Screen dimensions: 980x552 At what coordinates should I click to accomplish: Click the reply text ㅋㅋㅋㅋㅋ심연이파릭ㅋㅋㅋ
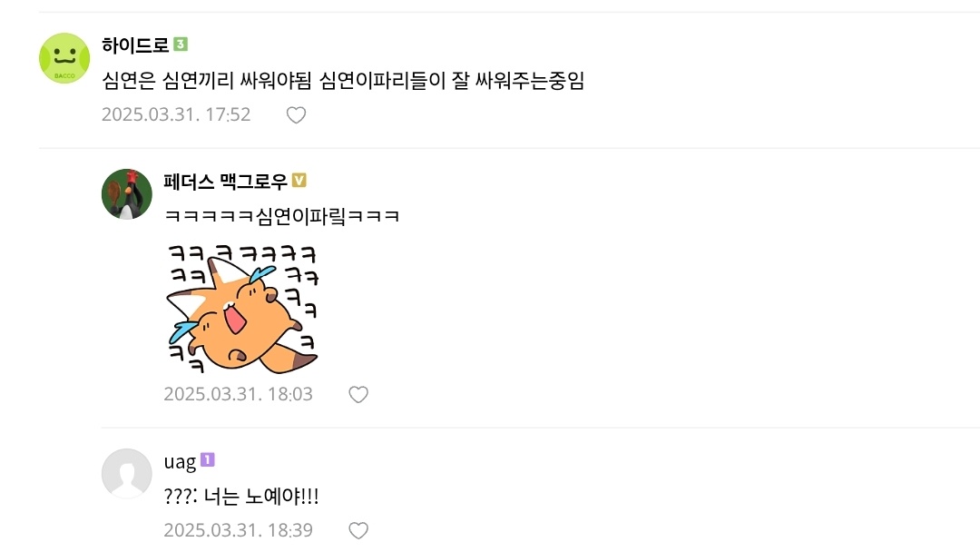pos(282,216)
